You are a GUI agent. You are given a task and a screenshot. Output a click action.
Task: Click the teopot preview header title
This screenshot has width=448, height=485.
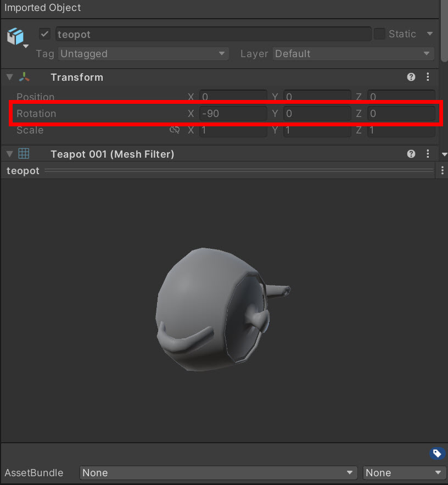click(x=23, y=171)
